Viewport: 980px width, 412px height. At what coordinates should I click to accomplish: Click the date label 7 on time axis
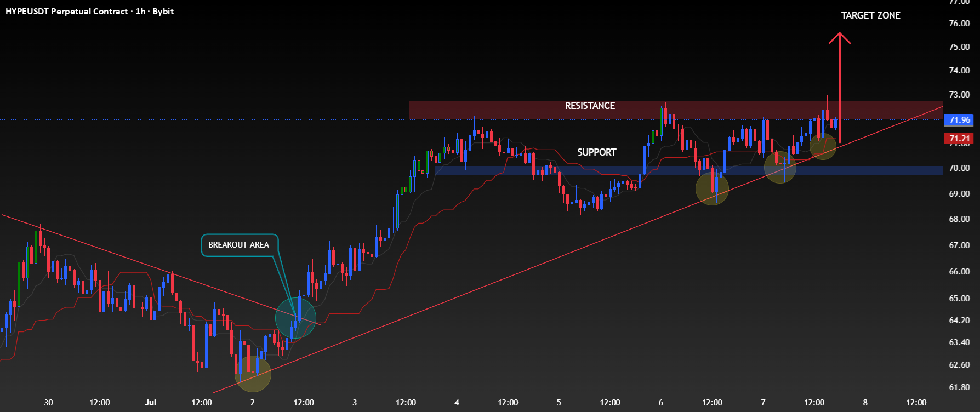tap(763, 403)
